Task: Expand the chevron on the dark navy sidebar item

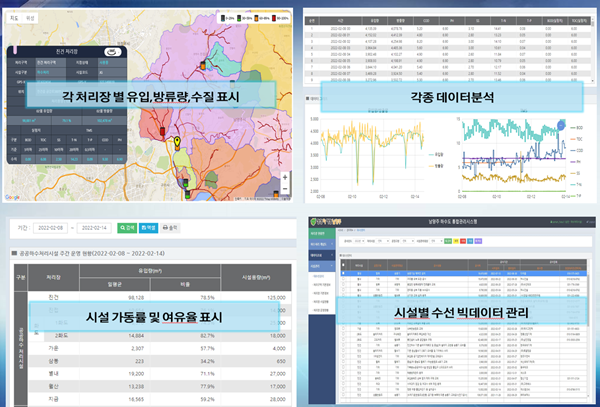Action: pyautogui.click(x=332, y=255)
